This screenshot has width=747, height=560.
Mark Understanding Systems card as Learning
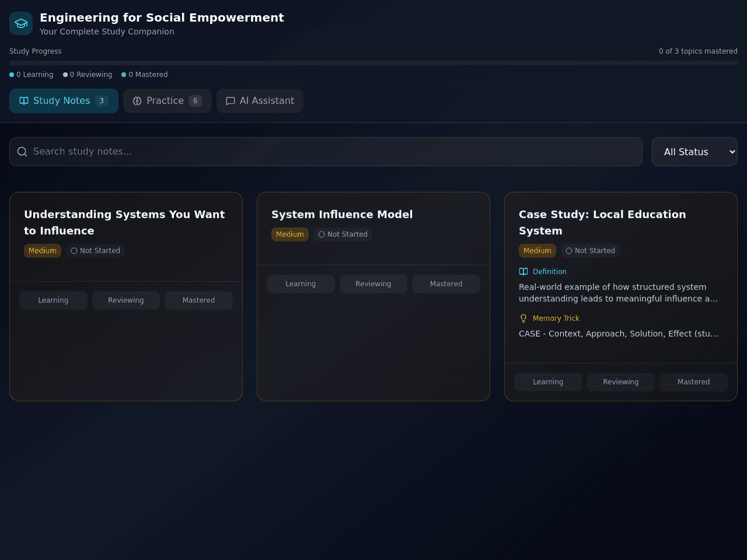click(53, 300)
